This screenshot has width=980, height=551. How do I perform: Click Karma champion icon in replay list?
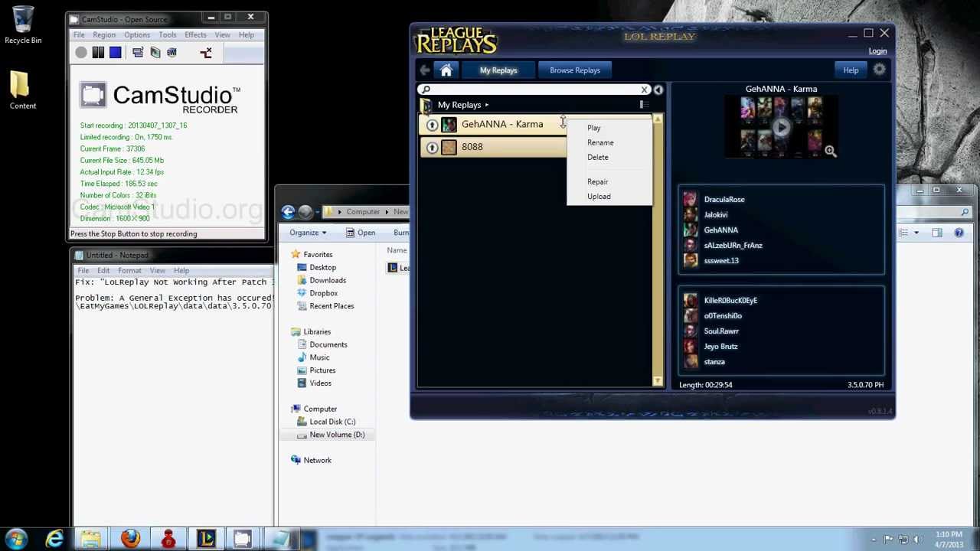[x=449, y=125]
